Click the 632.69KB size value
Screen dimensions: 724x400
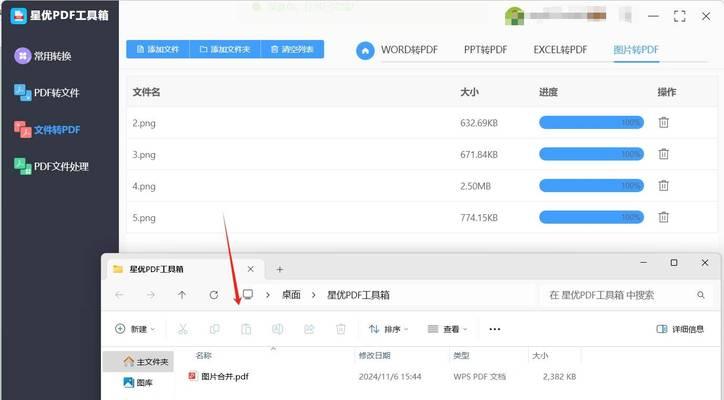pyautogui.click(x=479, y=123)
